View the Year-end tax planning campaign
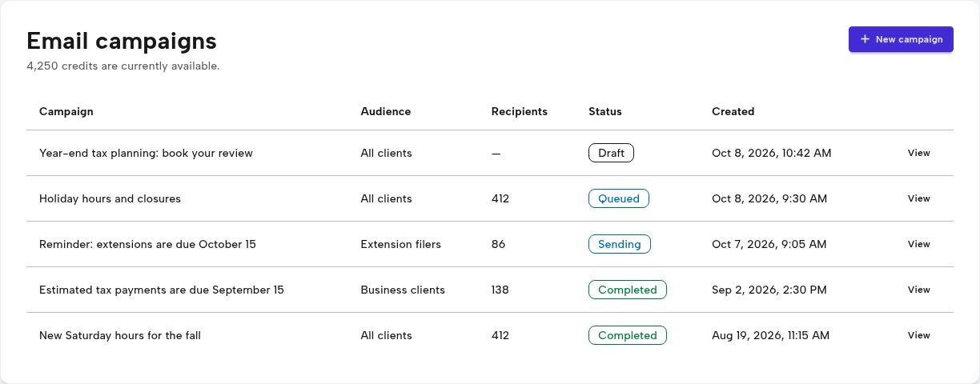Image resolution: width=980 pixels, height=384 pixels. click(919, 153)
